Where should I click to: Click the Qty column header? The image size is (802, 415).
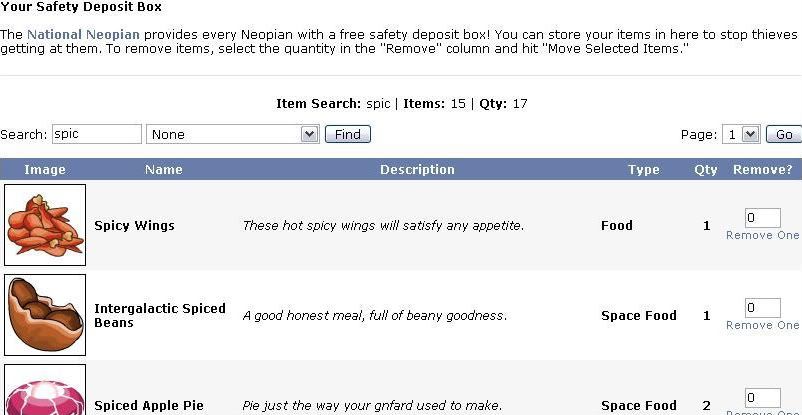click(x=706, y=169)
